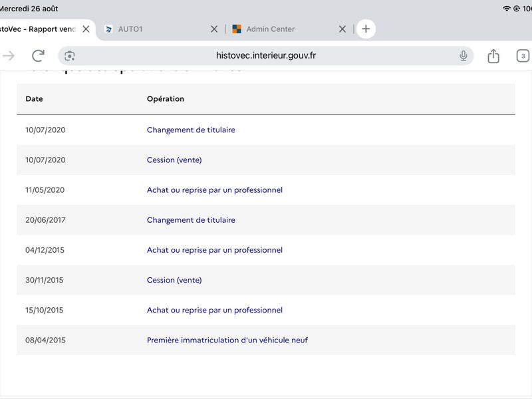
Task: Click the date 08/04/2015
Action: pos(45,340)
